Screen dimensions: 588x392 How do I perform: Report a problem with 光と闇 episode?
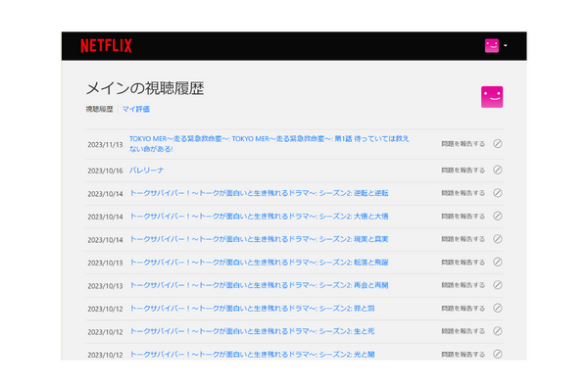click(x=463, y=355)
